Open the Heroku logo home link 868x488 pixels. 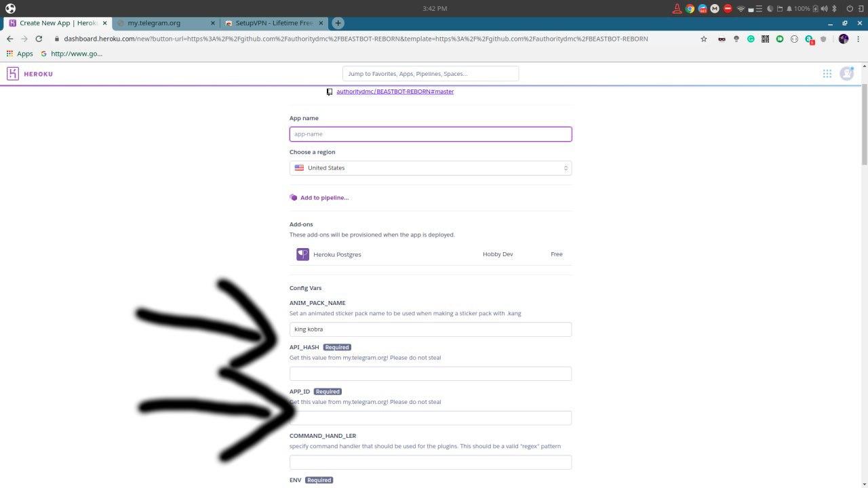pos(29,73)
